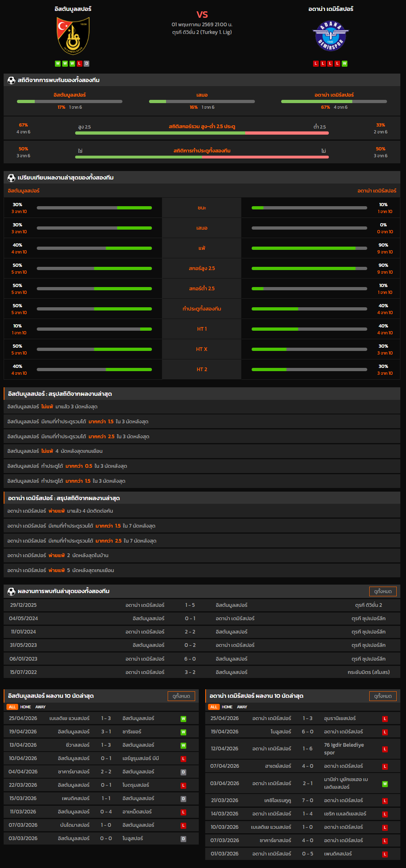Click L result badge on Istanbulspor 22/03/2026 row
406x868 pixels.
point(183,786)
